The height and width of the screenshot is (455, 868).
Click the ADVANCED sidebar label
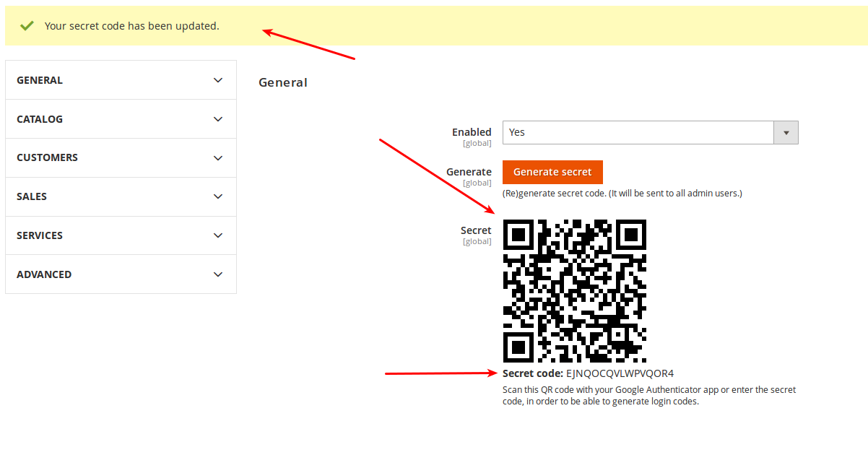pyautogui.click(x=44, y=274)
